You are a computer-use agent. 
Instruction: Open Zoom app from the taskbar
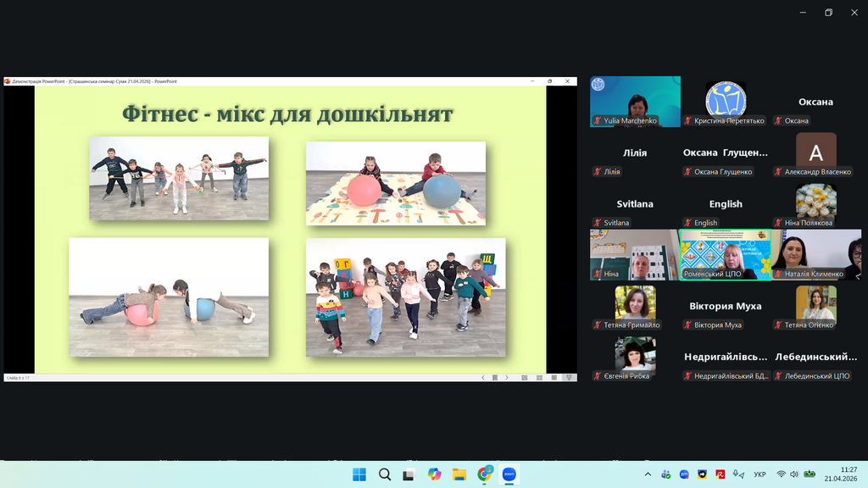[x=509, y=474]
